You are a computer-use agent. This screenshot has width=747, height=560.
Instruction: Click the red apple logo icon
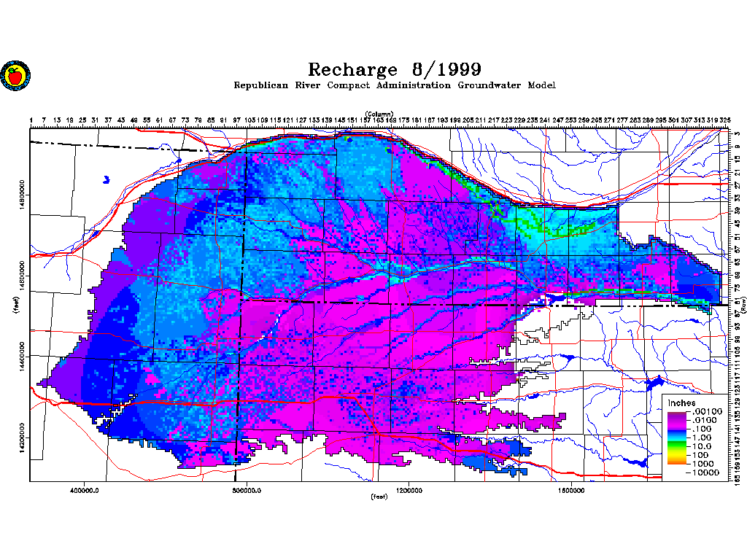(13, 75)
